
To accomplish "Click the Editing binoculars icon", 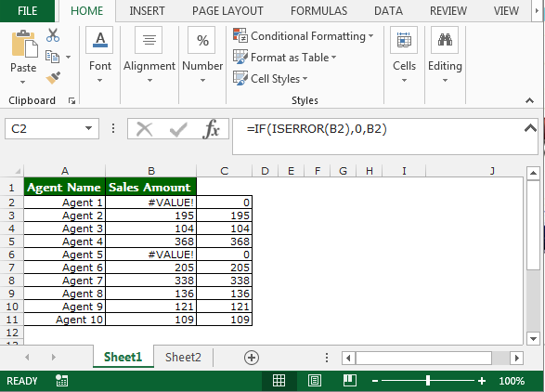I will [445, 40].
